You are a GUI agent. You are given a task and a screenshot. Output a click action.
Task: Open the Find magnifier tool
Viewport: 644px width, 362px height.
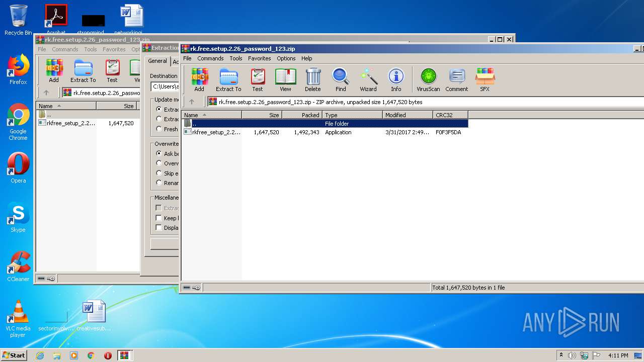341,80
